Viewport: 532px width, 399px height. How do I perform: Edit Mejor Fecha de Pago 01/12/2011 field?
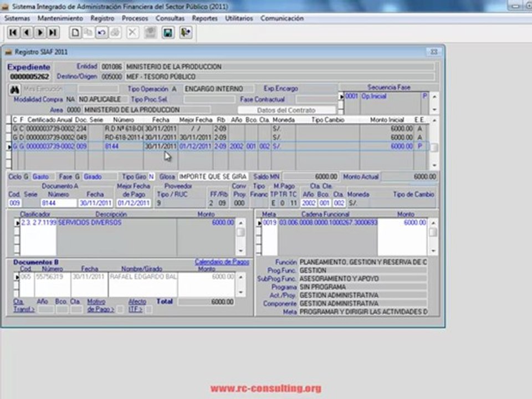click(134, 203)
